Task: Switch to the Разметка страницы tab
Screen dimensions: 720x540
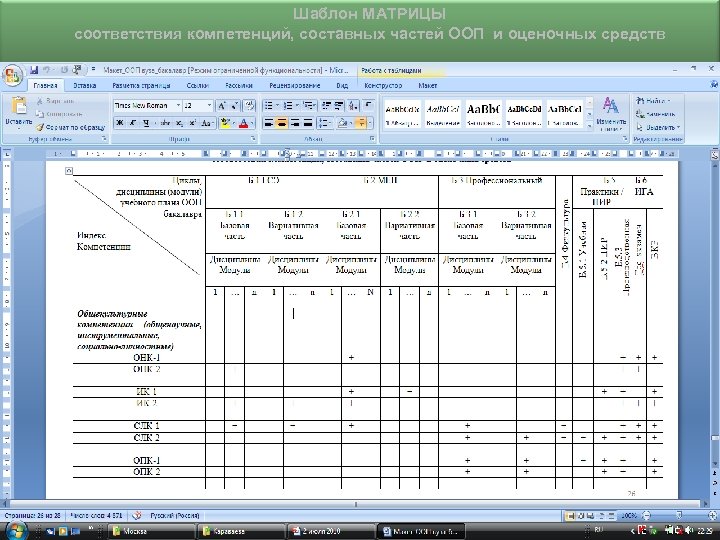Action: click(141, 85)
